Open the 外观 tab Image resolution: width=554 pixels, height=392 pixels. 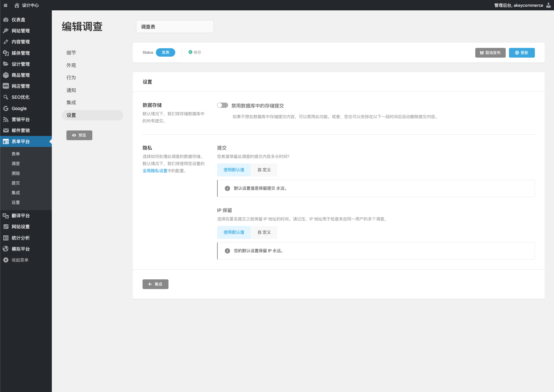71,65
